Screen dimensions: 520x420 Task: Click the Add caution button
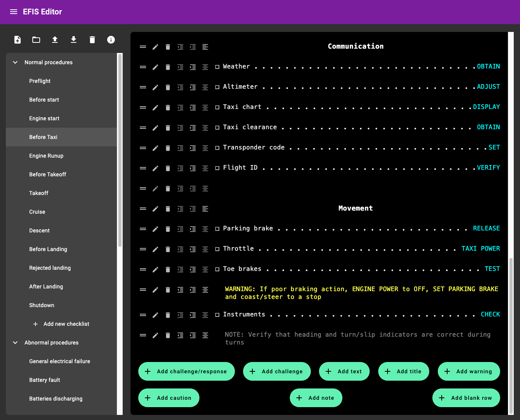pos(169,398)
